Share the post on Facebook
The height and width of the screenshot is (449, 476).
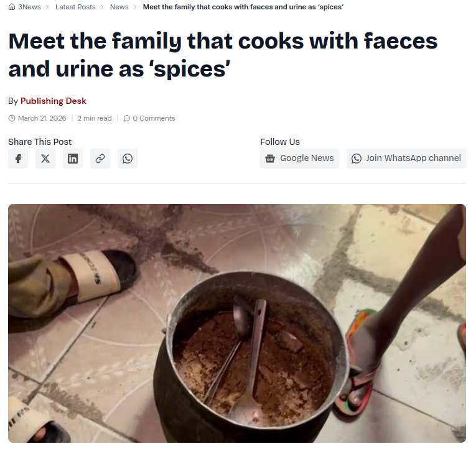18,159
